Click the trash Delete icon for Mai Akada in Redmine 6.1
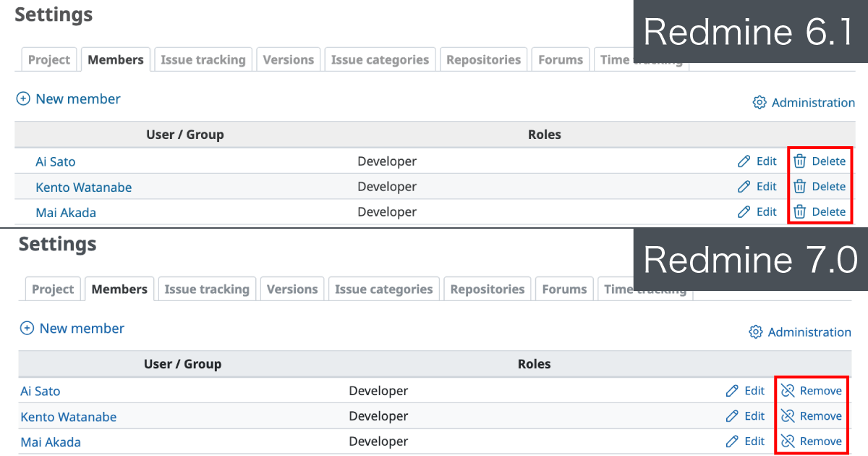Screen dimensions: 868x456 coord(799,211)
